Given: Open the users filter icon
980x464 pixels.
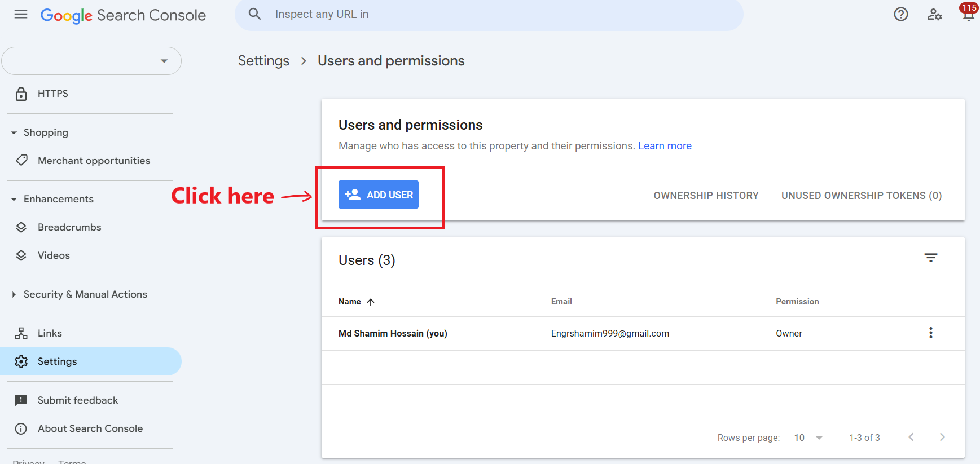Looking at the screenshot, I should coord(931,258).
